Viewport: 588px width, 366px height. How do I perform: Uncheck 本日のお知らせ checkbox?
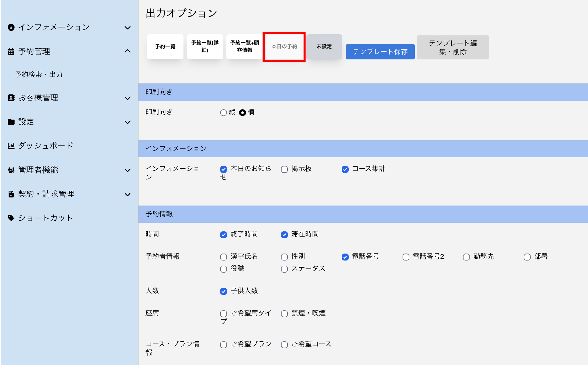[223, 169]
